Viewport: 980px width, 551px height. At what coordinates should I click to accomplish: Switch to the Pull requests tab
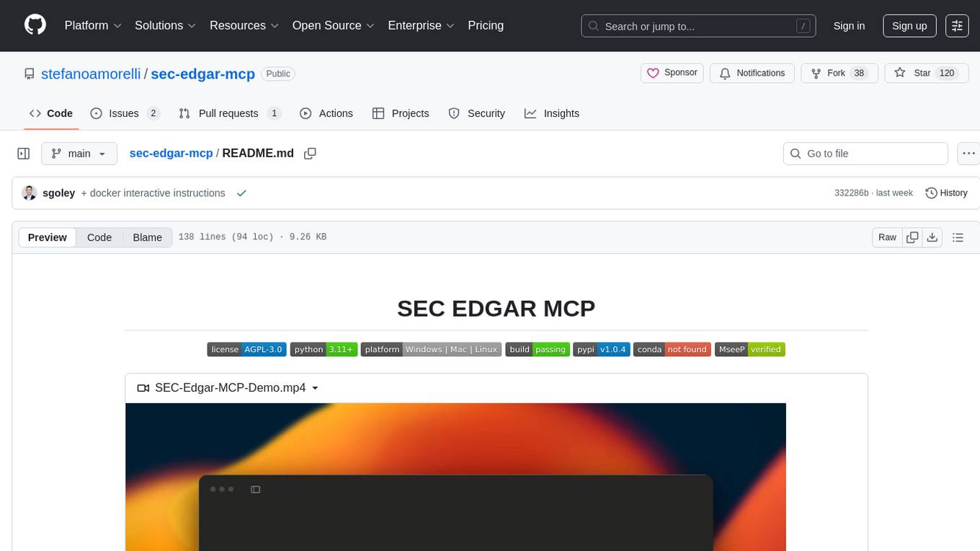click(x=229, y=113)
